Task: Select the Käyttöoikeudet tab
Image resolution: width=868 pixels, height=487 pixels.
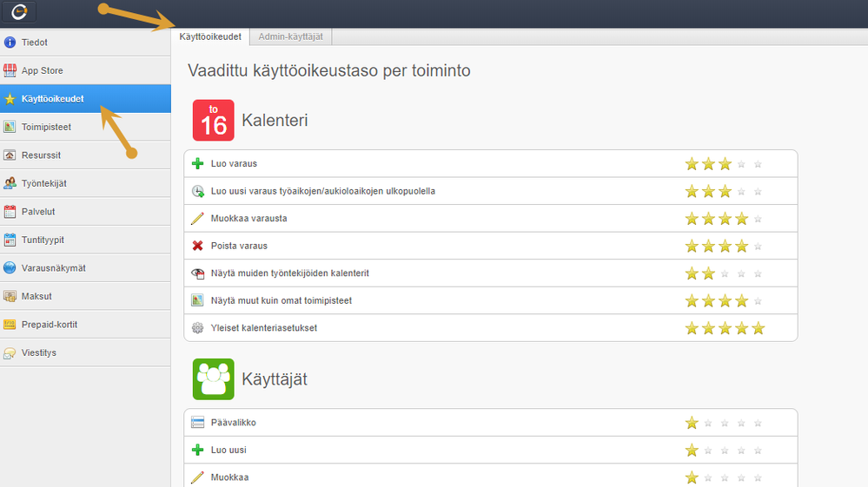Action: pos(210,36)
